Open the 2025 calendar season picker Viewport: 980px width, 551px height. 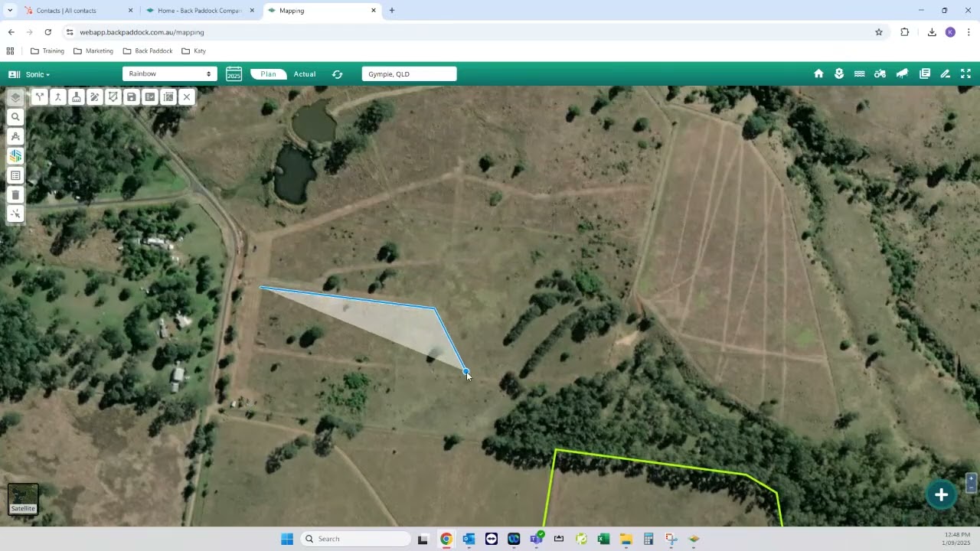(x=234, y=74)
